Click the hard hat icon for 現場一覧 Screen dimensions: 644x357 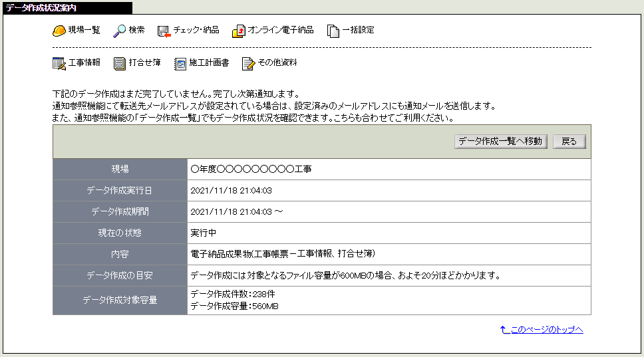59,31
